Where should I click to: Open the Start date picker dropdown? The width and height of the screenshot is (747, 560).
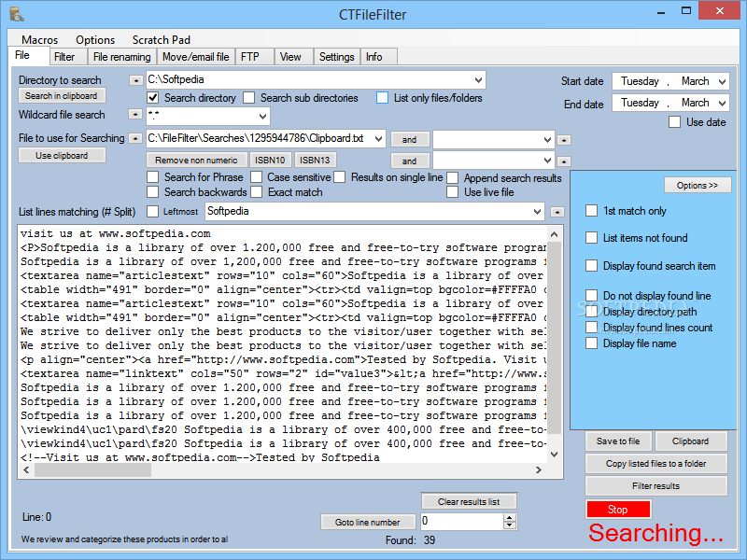click(722, 81)
